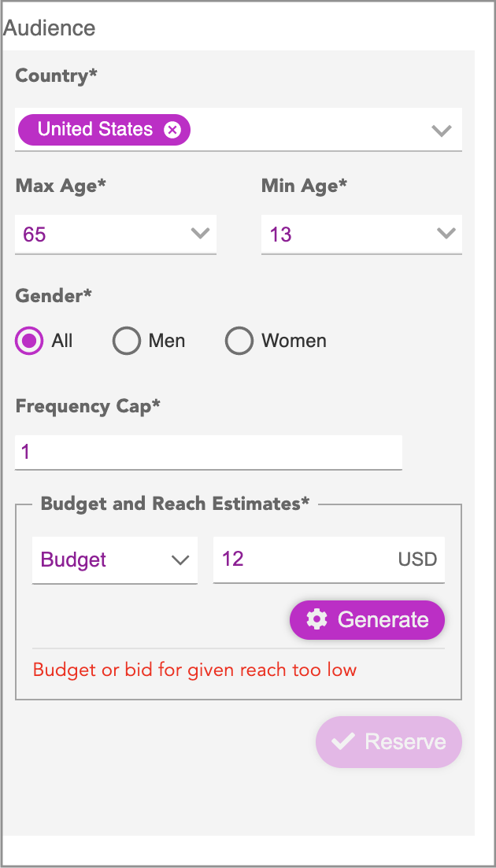
Task: Click the checkmark icon on Reserve
Action: pos(342,741)
